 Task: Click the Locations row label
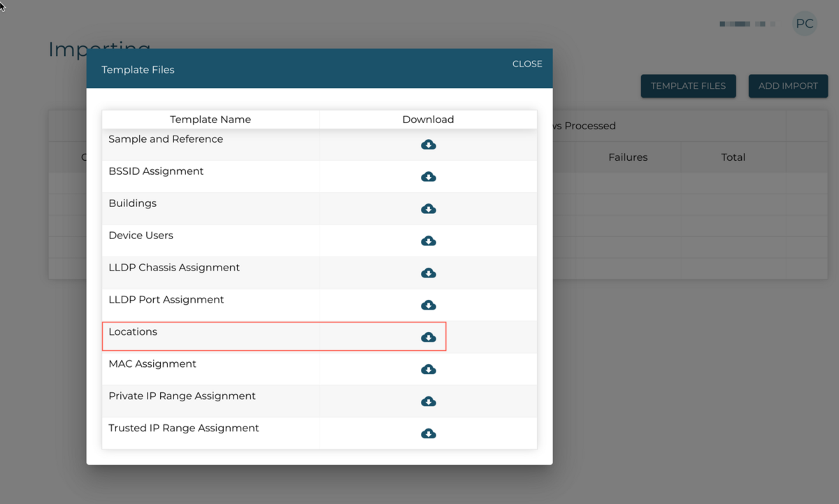point(133,332)
